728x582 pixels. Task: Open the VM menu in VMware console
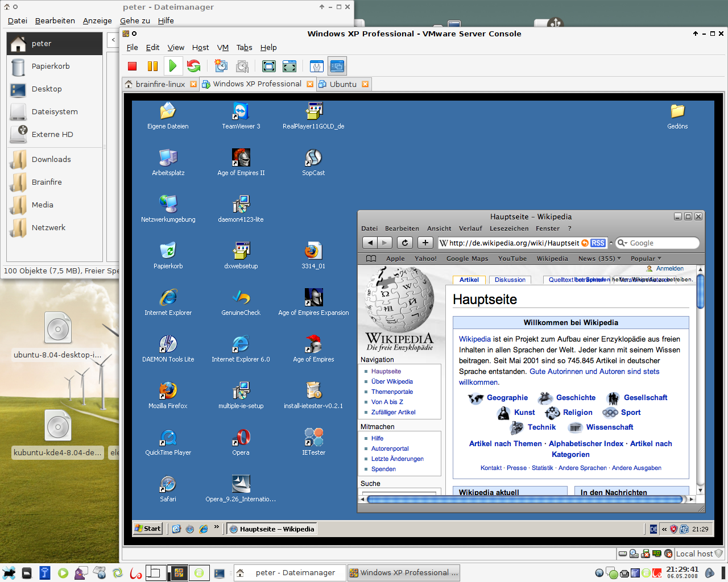pos(223,48)
